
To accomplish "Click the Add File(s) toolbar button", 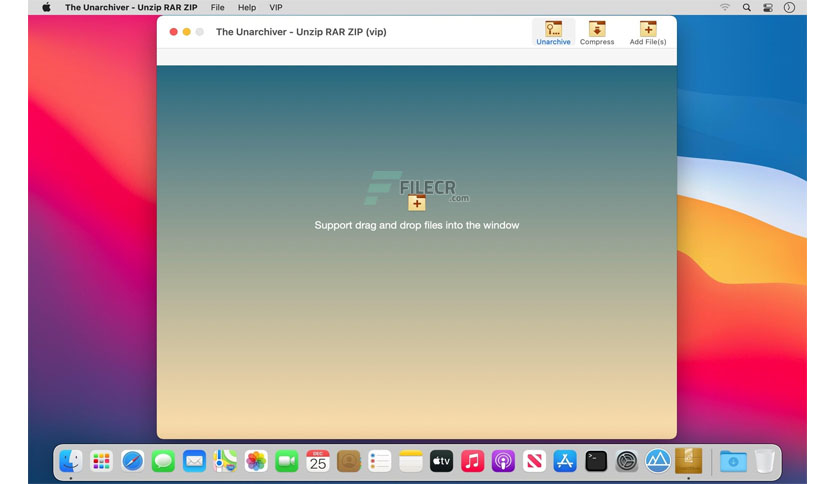I will point(648,33).
